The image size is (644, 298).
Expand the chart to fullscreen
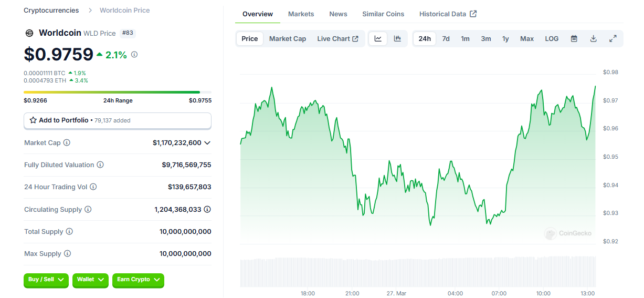click(613, 38)
